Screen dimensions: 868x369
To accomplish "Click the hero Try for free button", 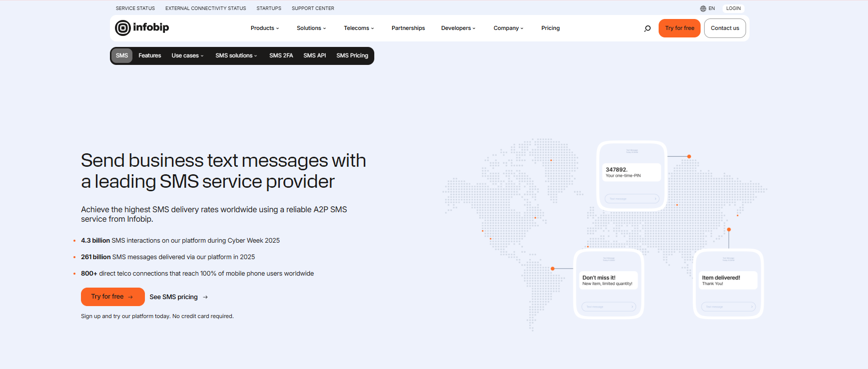I will click(x=113, y=297).
